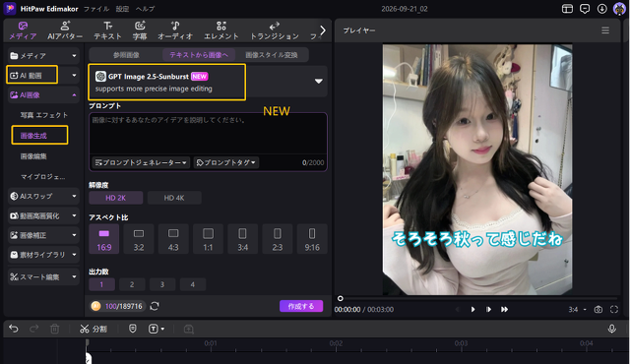Undo the last timeline action
The height and width of the screenshot is (364, 630).
tap(14, 329)
